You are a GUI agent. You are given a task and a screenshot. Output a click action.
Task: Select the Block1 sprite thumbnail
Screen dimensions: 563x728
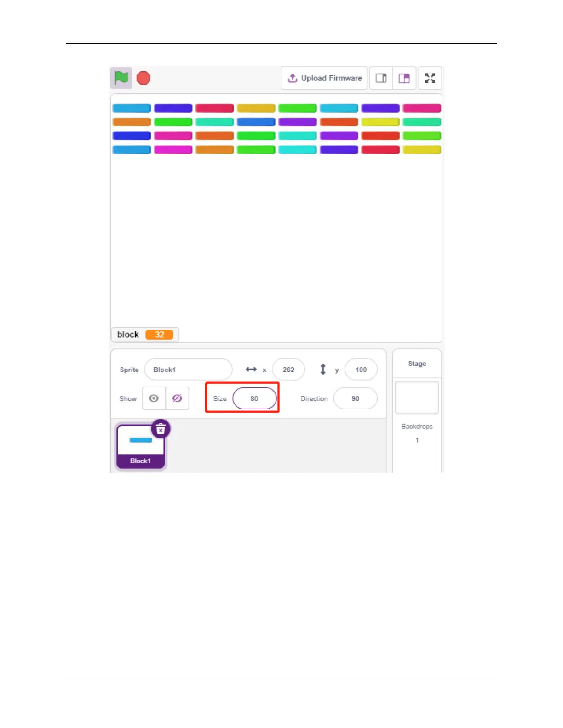[140, 446]
